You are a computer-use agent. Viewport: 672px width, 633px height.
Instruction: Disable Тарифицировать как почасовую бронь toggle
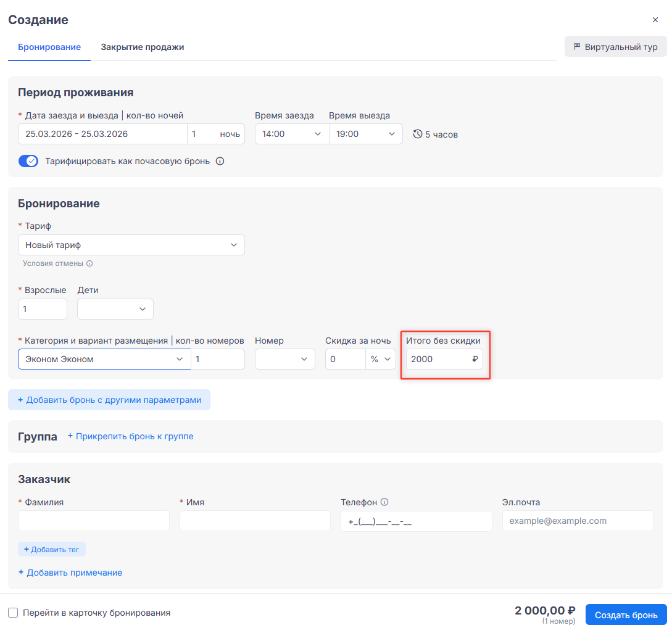coord(28,162)
